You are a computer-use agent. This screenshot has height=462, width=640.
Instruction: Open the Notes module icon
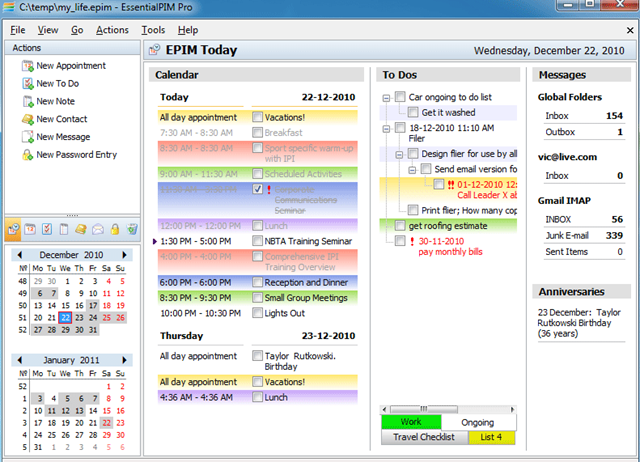[x=64, y=229]
